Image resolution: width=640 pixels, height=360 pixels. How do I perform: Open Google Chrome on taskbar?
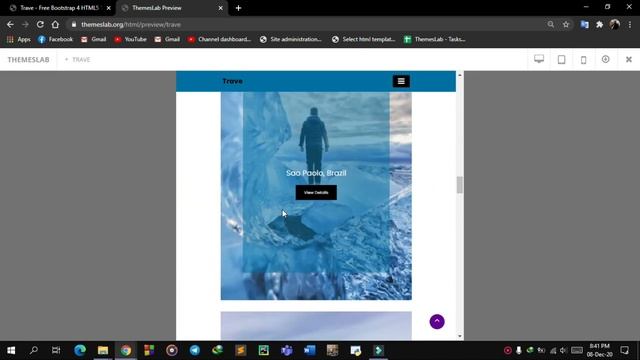point(126,350)
